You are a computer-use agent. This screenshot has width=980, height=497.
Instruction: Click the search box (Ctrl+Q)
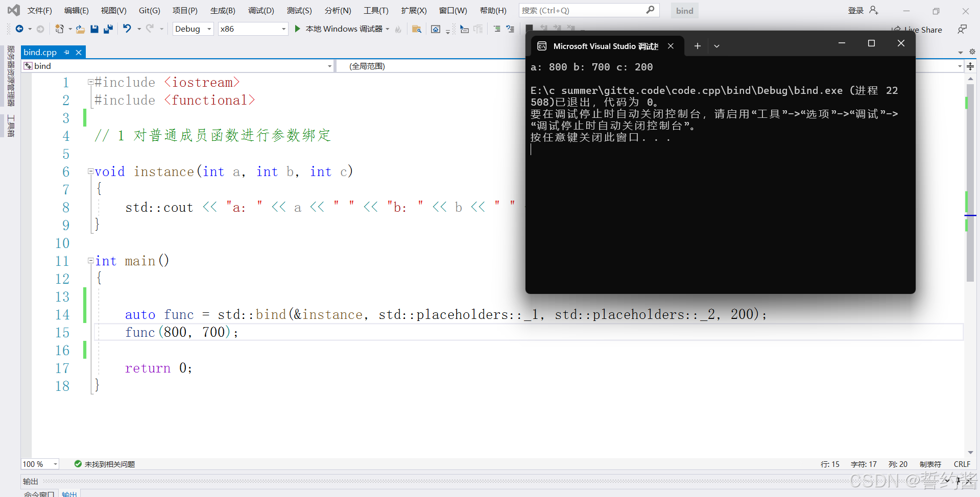click(589, 10)
